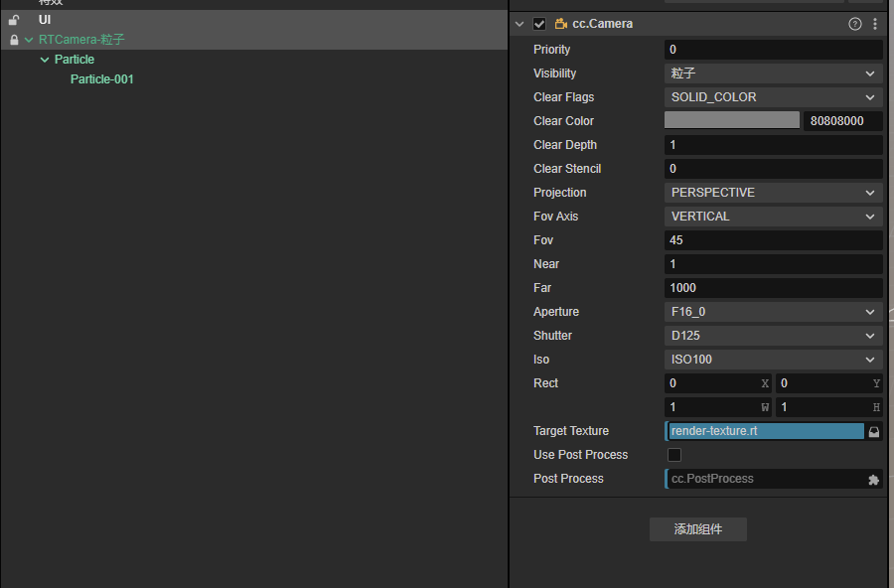894x588 pixels.
Task: Click the unlocked padlock icon beside UI
Action: point(14,20)
